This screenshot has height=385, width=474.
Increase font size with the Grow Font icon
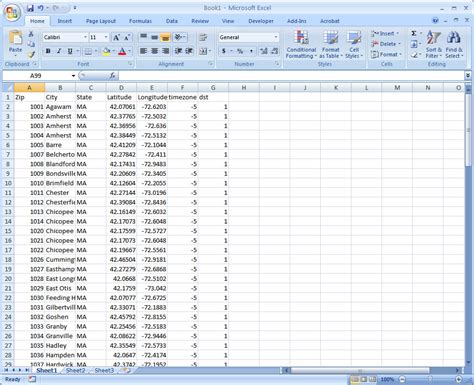click(116, 37)
